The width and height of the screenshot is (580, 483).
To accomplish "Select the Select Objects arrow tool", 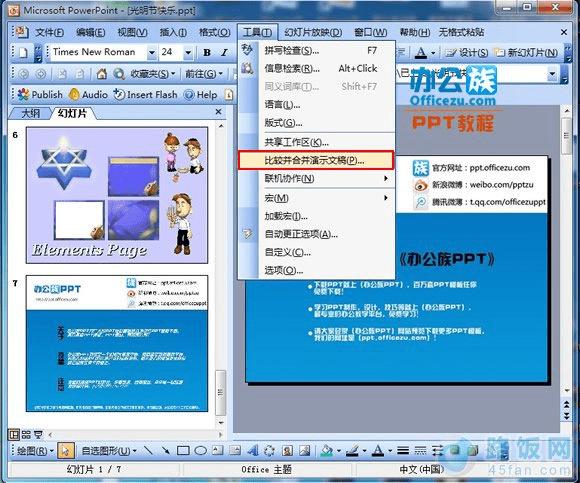I will point(66,451).
